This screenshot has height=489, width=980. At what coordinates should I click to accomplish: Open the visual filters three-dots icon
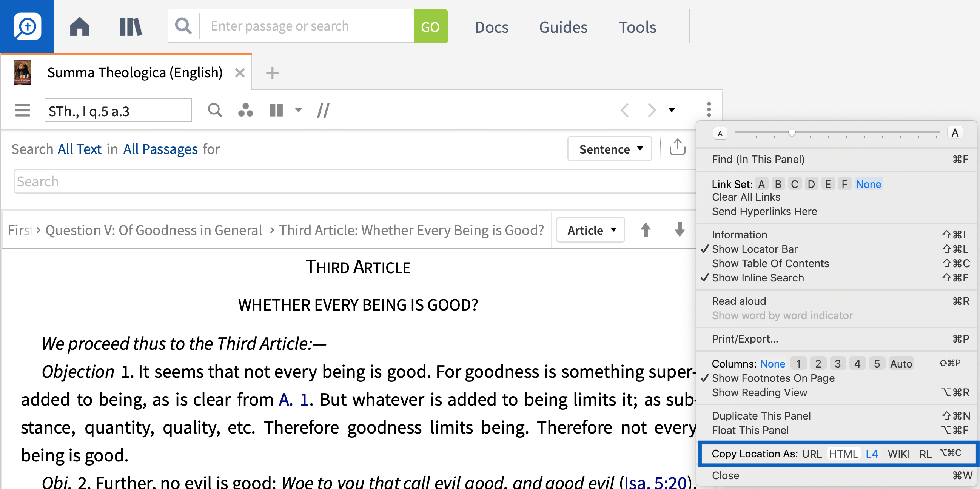pyautogui.click(x=245, y=110)
